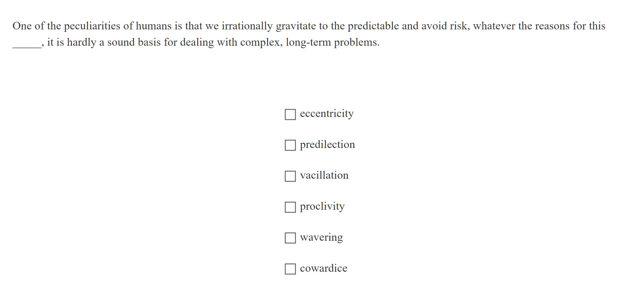Screen dimensions: 644x300
Task: Select the word cowardice label
Action: [323, 268]
